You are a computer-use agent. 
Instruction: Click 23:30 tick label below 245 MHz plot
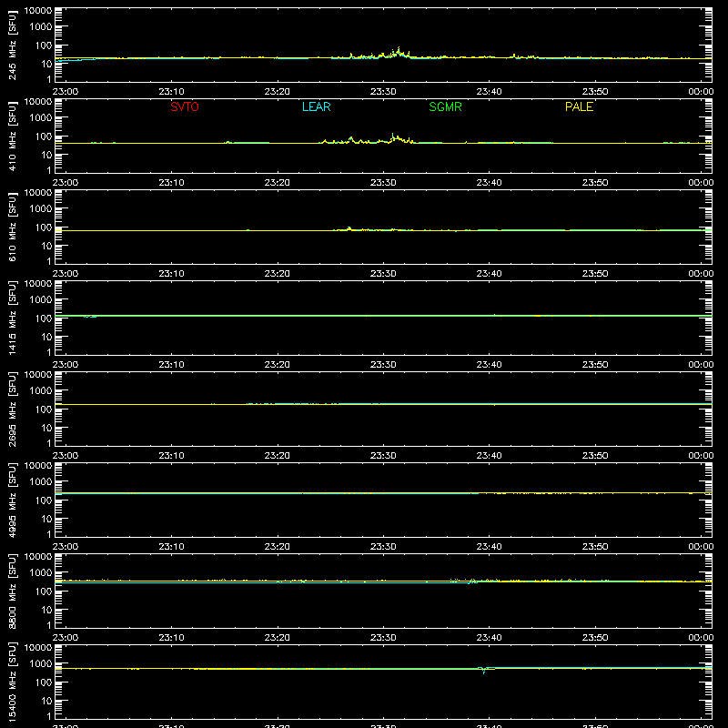(x=383, y=92)
